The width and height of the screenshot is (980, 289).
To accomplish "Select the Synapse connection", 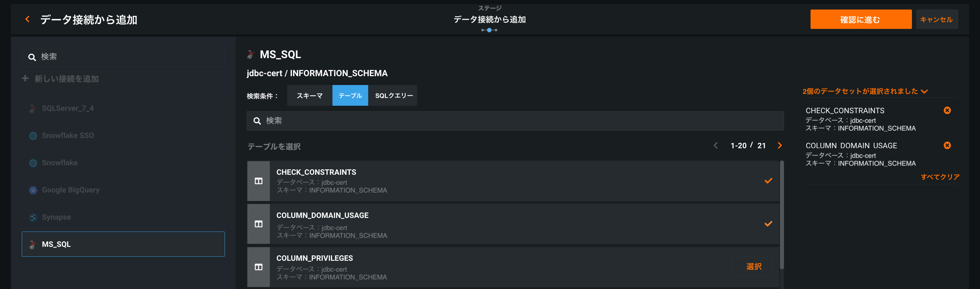I will [56, 217].
